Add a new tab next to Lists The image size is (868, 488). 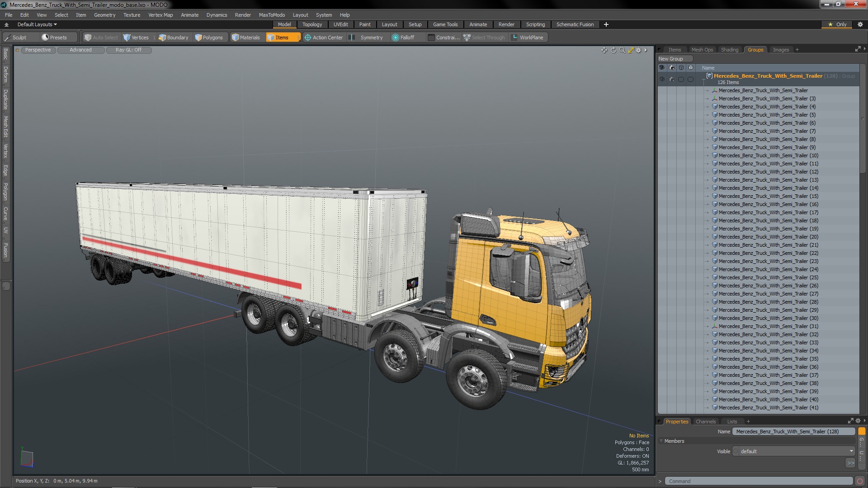click(x=748, y=422)
